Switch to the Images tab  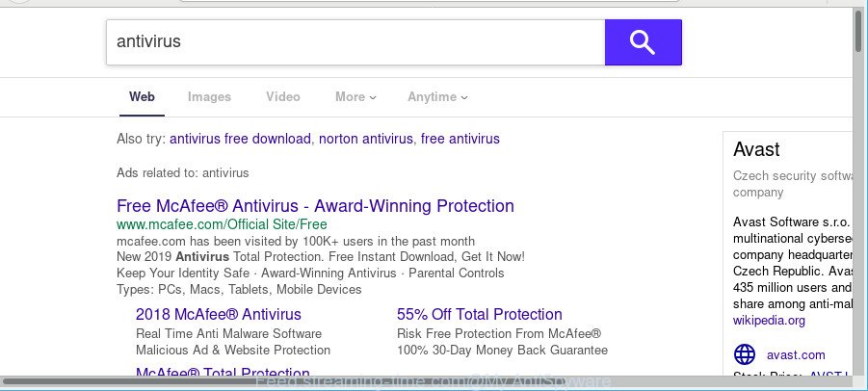click(x=209, y=96)
